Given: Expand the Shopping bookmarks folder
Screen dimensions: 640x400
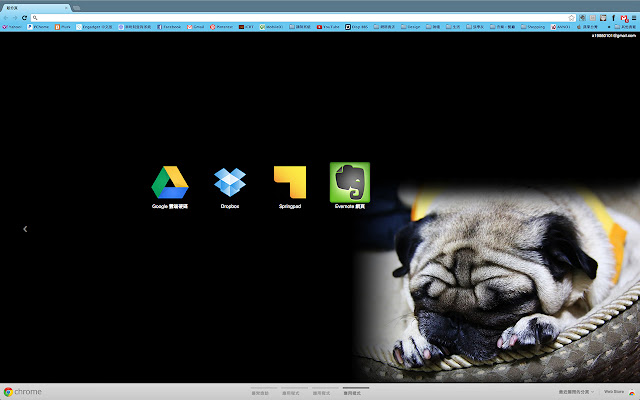Looking at the screenshot, I should point(533,27).
